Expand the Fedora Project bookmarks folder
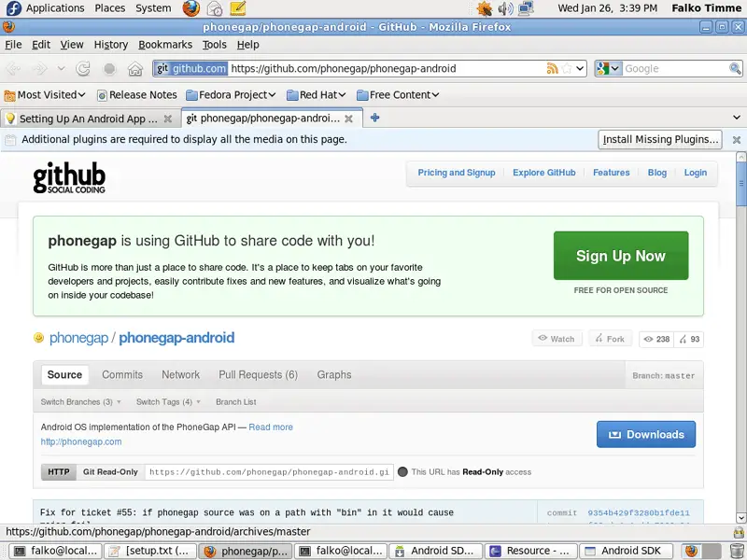747x560 pixels. pos(231,95)
